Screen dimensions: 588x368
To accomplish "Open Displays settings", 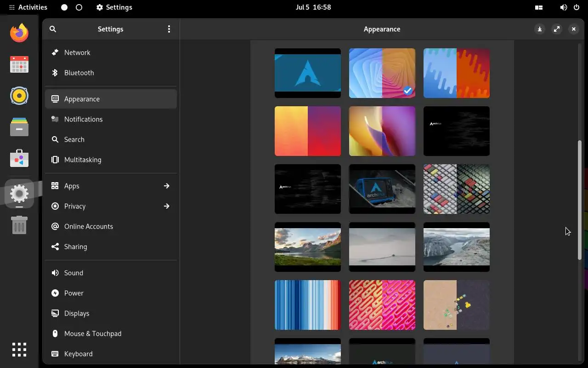I will (x=111, y=313).
